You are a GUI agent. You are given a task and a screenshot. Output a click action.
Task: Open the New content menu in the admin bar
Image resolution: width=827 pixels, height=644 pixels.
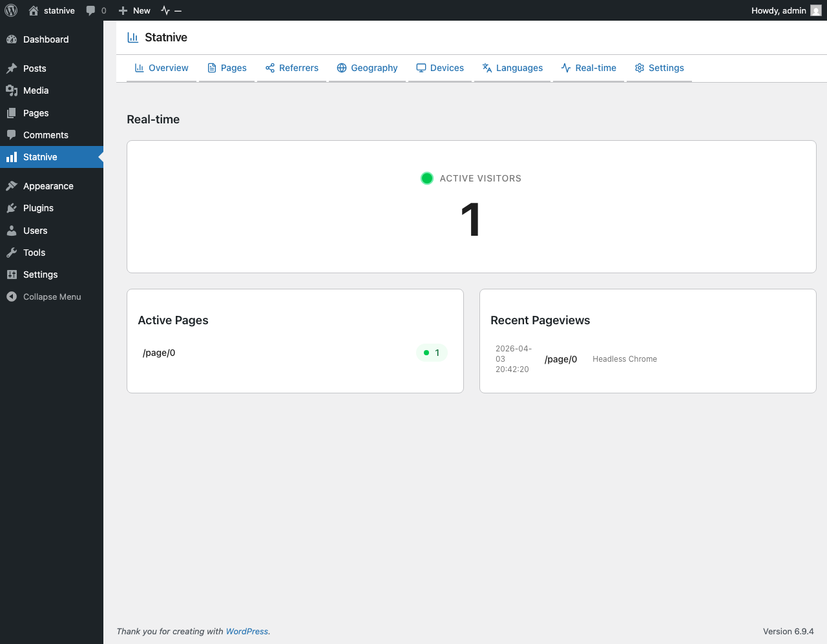point(134,10)
